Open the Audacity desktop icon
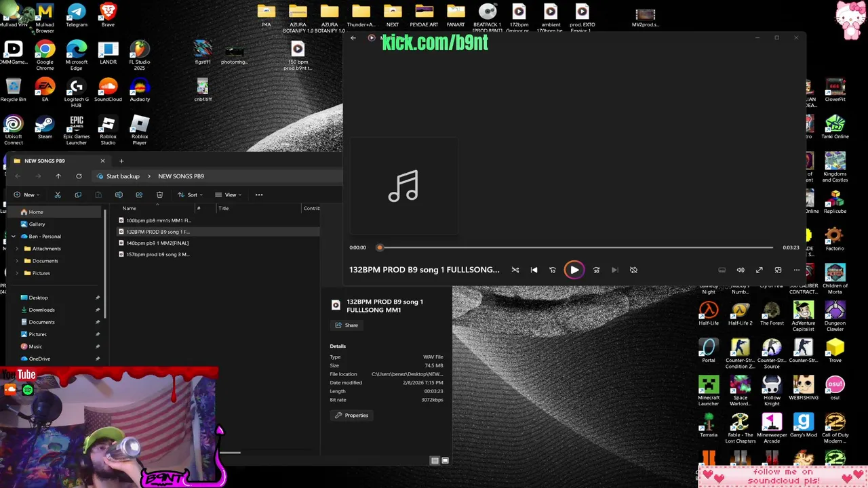The width and height of the screenshot is (868, 488). click(x=140, y=90)
